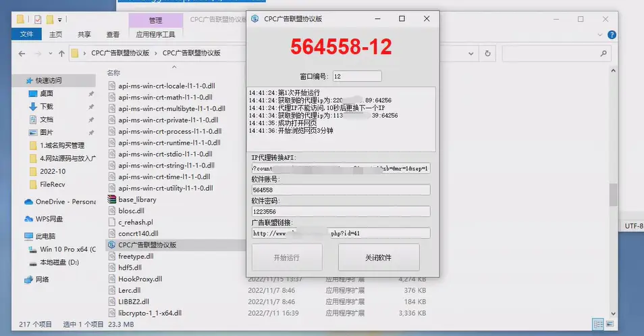Click the 名称 column header sort arrow

pos(174,66)
